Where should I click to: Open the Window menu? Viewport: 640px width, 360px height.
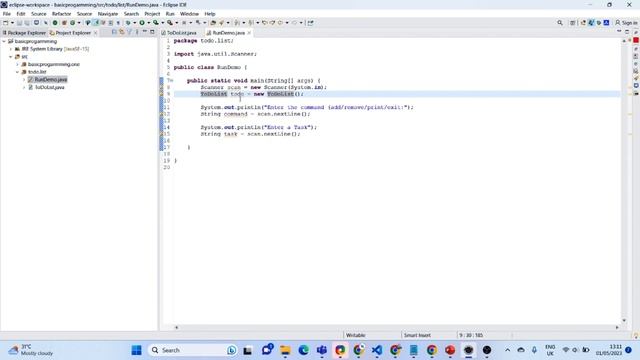pyautogui.click(x=189, y=13)
